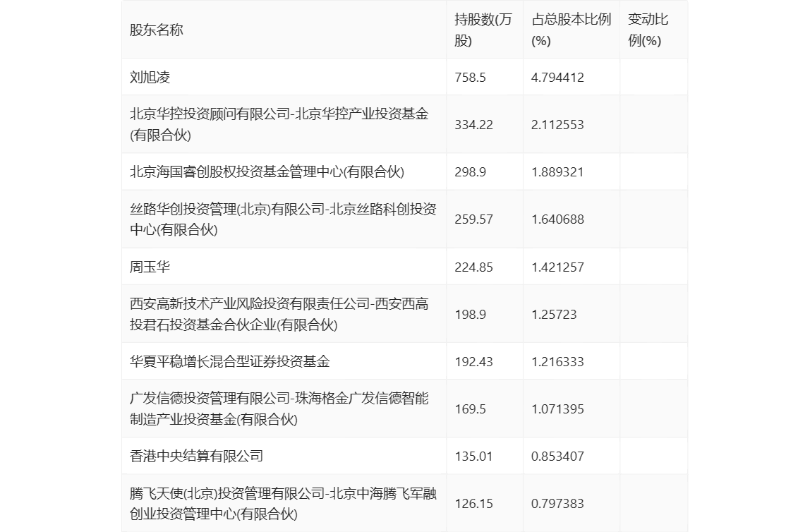Click the 持股数(万股) column header
This screenshot has width=810, height=532.
coord(483,30)
